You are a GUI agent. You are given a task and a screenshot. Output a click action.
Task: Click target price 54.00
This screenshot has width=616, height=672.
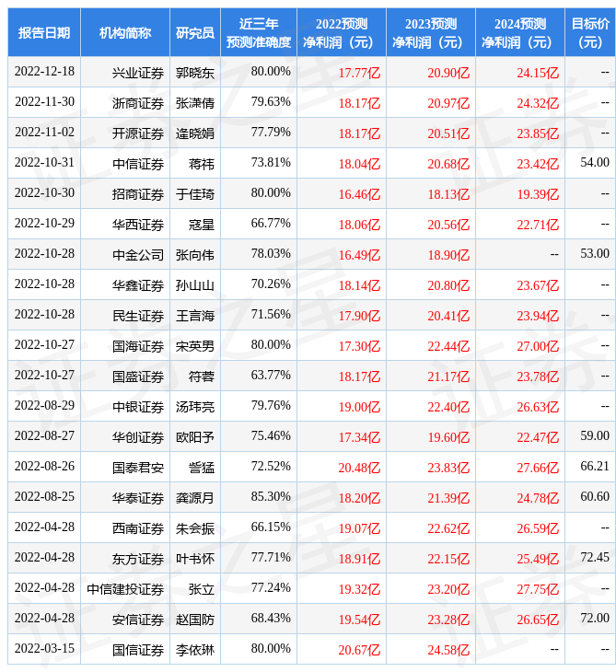point(595,162)
